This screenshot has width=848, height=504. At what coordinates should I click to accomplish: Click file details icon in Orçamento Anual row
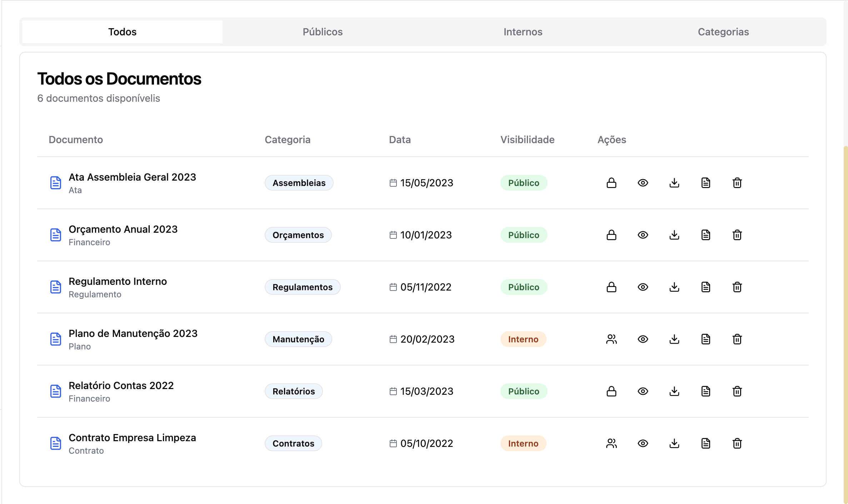point(705,235)
